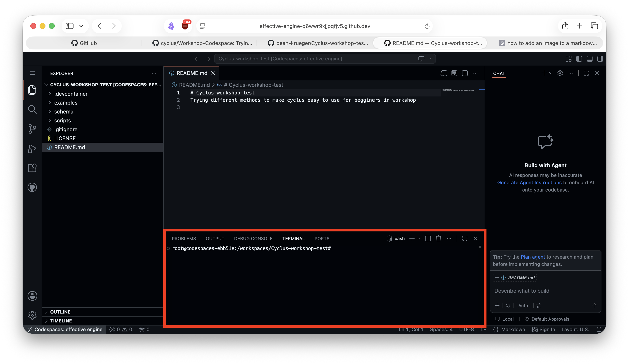This screenshot has height=364, width=629.
Task: Open notifications bell in status bar
Action: click(x=599, y=330)
